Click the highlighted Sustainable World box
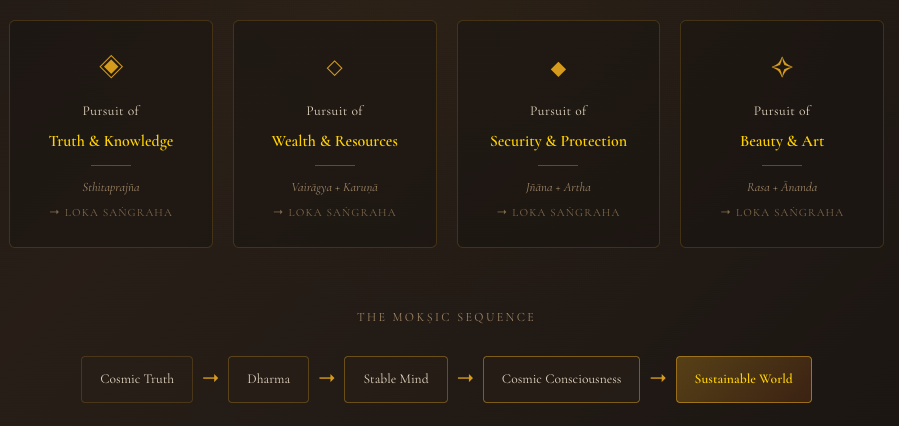 coord(743,379)
